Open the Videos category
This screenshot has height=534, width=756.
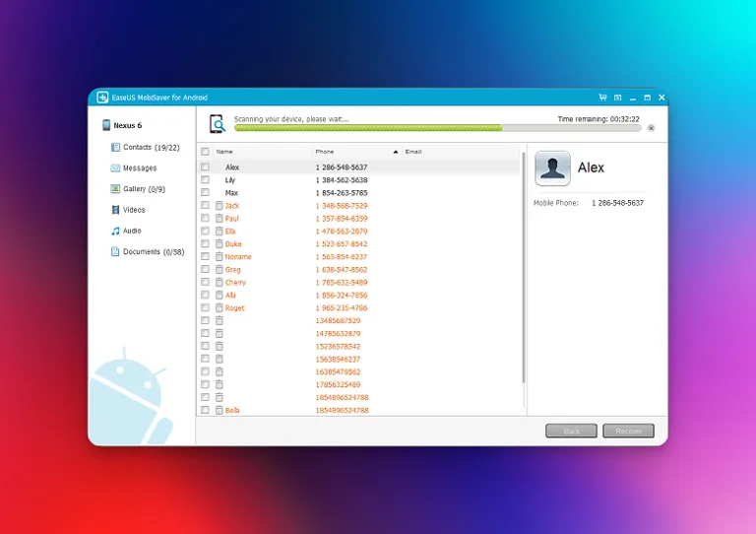[x=134, y=210]
